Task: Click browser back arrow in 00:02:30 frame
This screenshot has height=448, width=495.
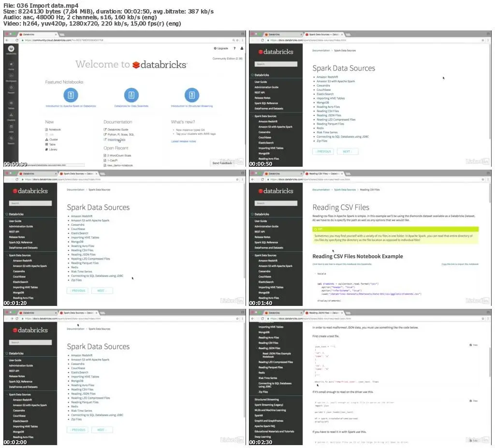Action: tap(252, 318)
